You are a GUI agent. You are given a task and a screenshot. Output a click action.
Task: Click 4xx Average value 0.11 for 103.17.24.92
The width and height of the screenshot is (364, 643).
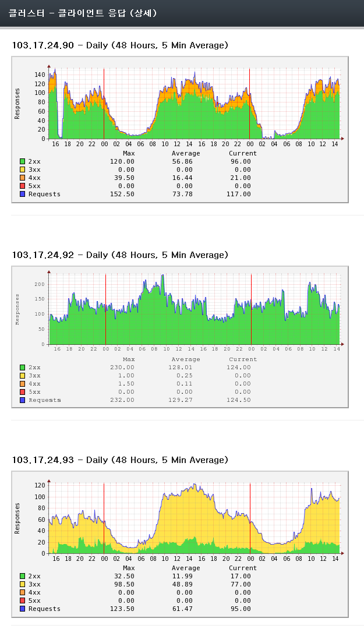[x=185, y=384]
